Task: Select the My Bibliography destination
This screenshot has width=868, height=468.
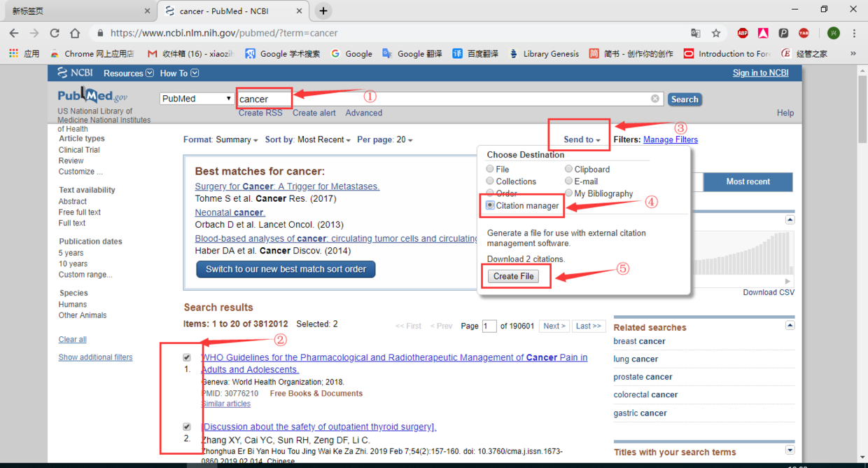Action: tap(568, 193)
